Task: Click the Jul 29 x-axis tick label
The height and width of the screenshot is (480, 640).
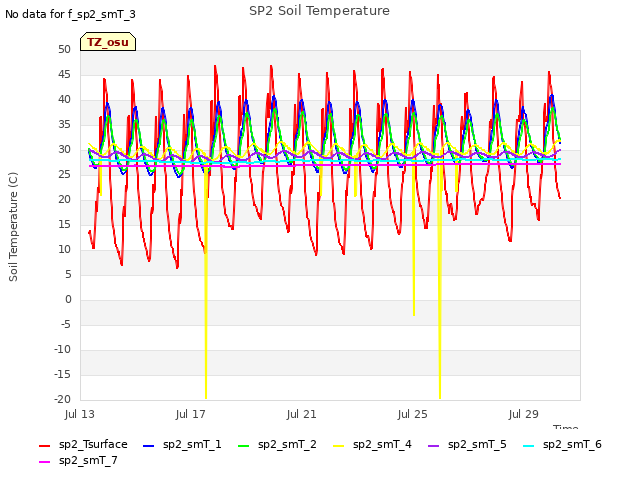Action: coord(524,414)
